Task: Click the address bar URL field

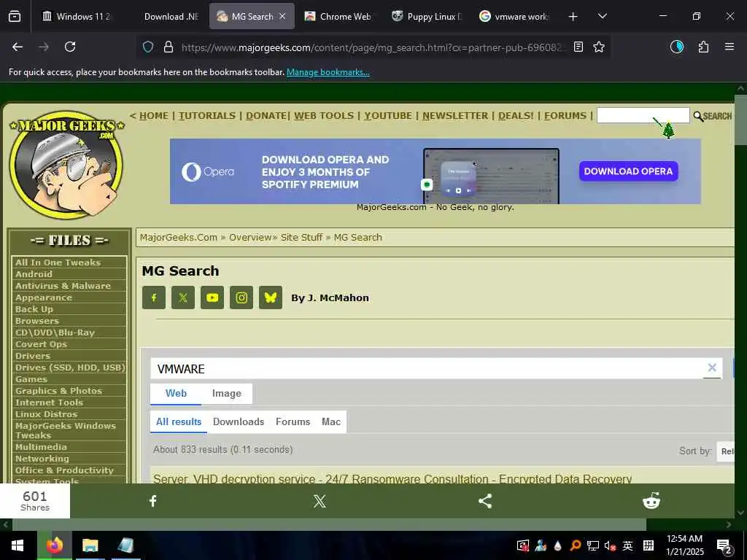Action: click(x=373, y=47)
